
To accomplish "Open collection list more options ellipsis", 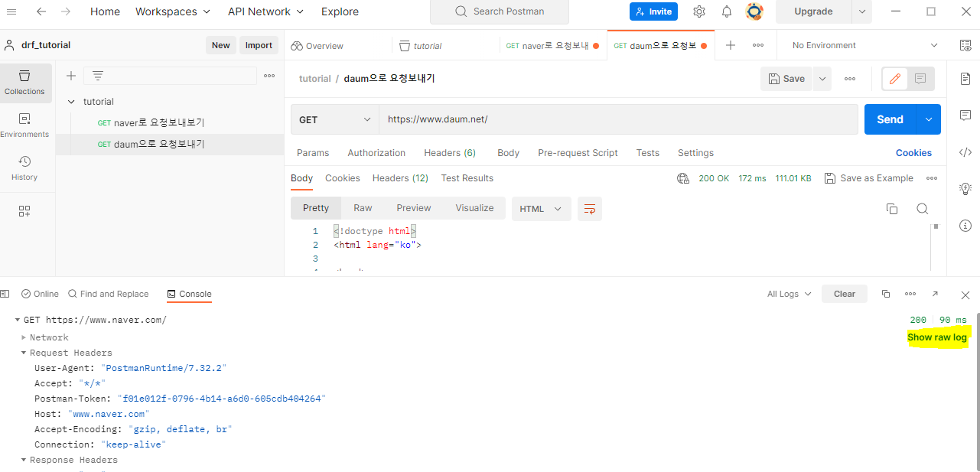I will pos(269,76).
